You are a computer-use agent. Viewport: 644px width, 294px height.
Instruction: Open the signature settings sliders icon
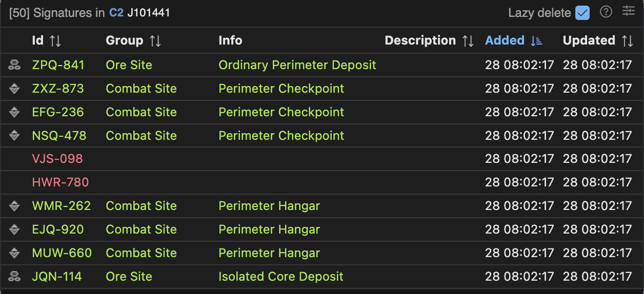click(629, 11)
